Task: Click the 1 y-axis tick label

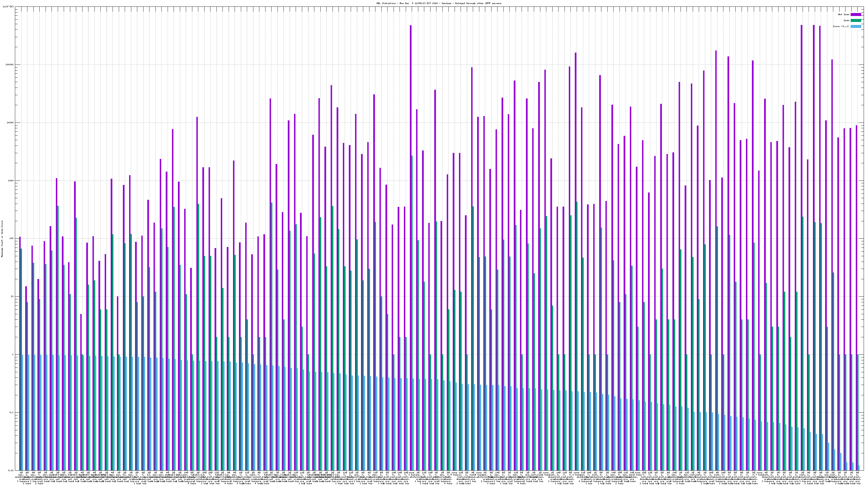Action: pos(13,354)
